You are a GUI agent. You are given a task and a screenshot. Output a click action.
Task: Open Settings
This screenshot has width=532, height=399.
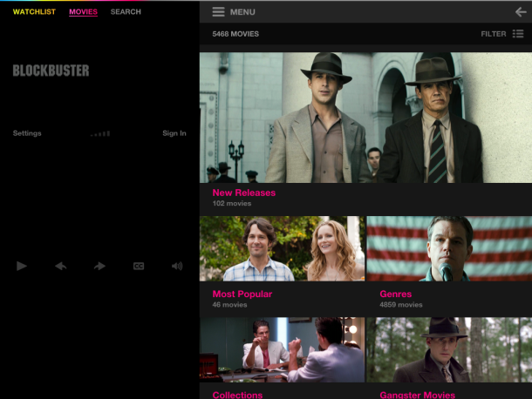(x=27, y=133)
